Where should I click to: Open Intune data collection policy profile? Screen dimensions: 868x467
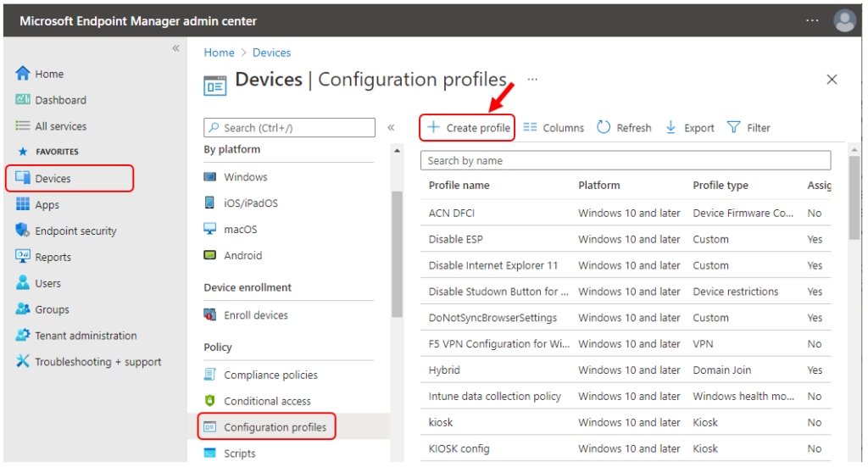pos(495,396)
